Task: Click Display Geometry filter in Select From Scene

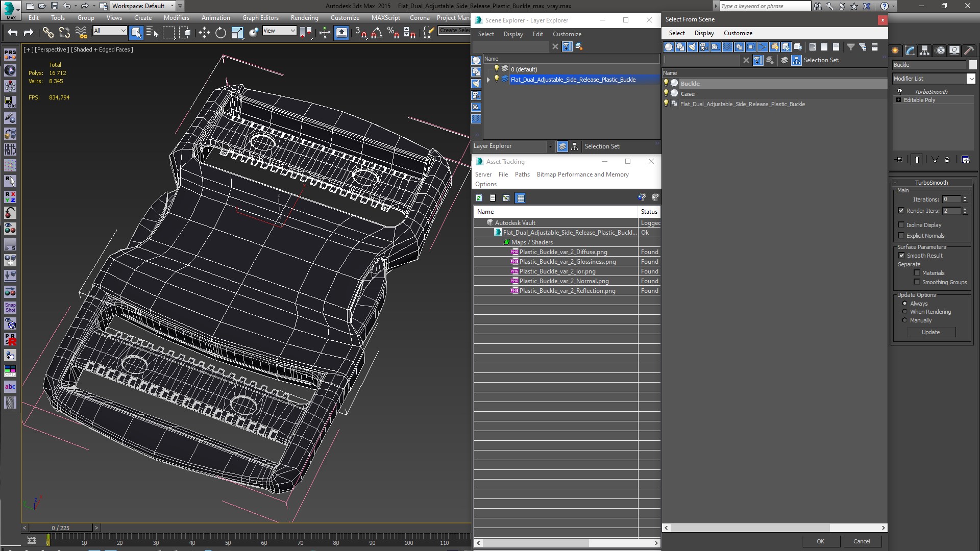Action: pos(669,47)
